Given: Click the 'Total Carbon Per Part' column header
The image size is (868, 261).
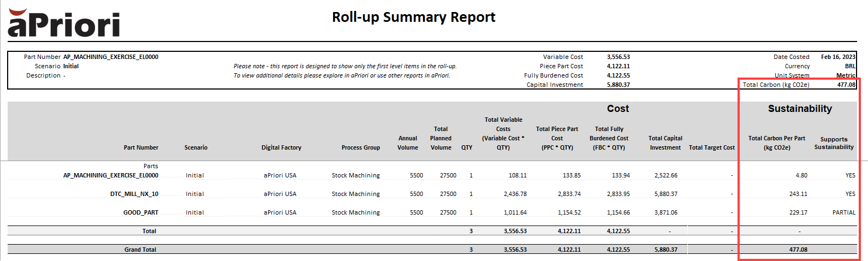Looking at the screenshot, I should pyautogui.click(x=777, y=143).
